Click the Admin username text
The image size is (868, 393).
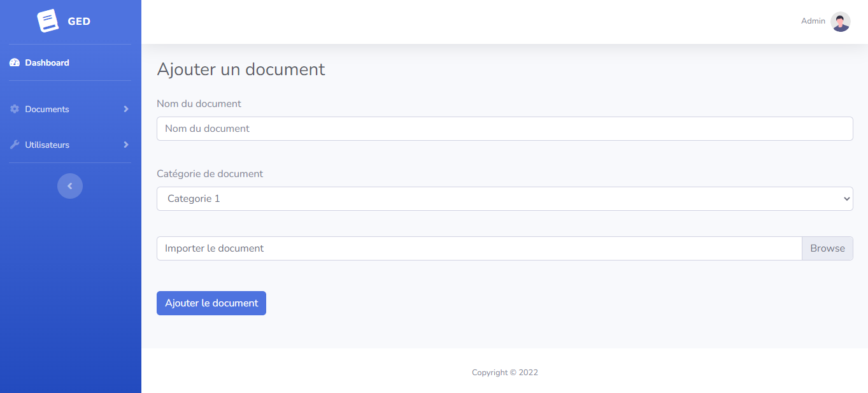pyautogui.click(x=813, y=21)
